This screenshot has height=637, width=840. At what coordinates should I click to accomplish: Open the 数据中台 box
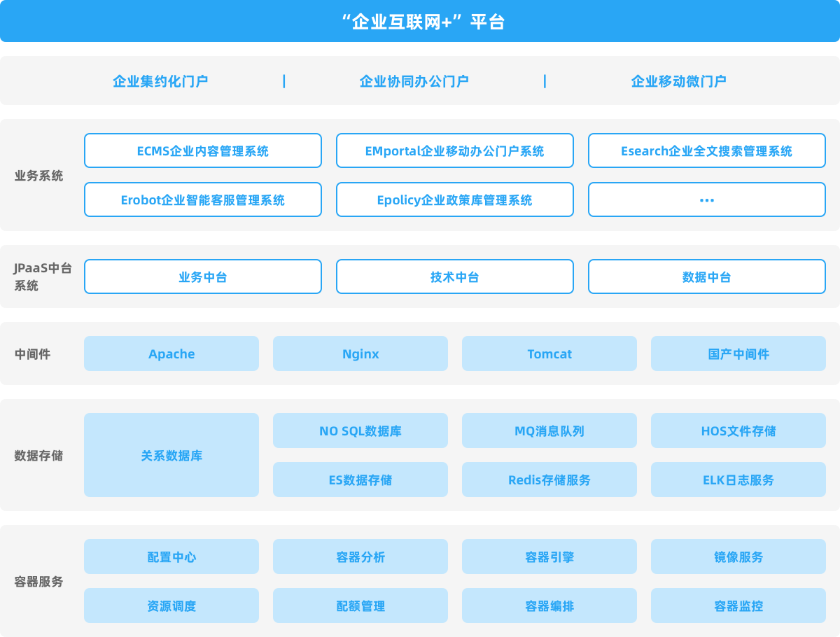click(x=706, y=277)
